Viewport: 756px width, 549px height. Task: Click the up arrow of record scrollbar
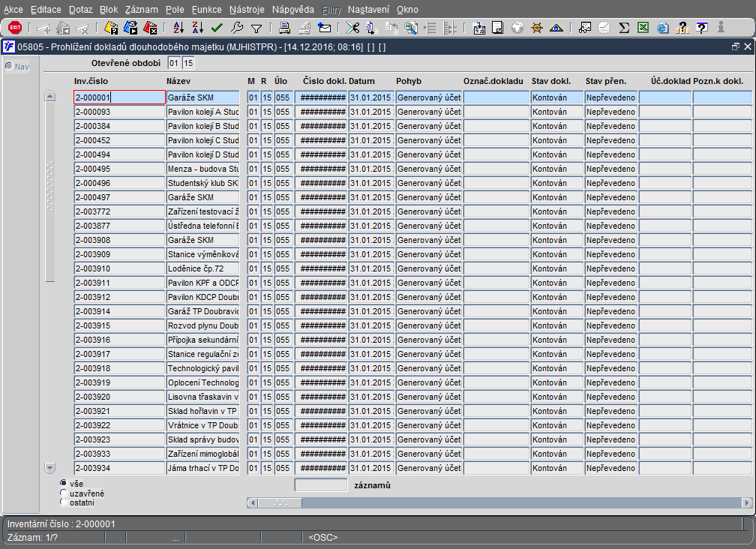(49, 96)
